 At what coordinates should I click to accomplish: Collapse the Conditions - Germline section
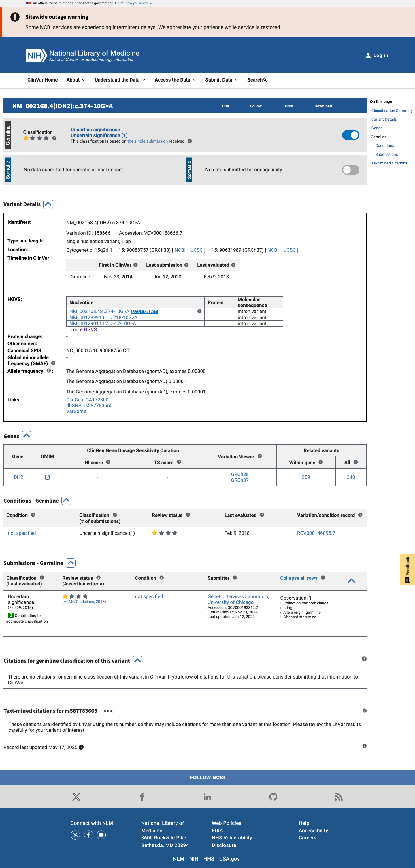(66, 500)
